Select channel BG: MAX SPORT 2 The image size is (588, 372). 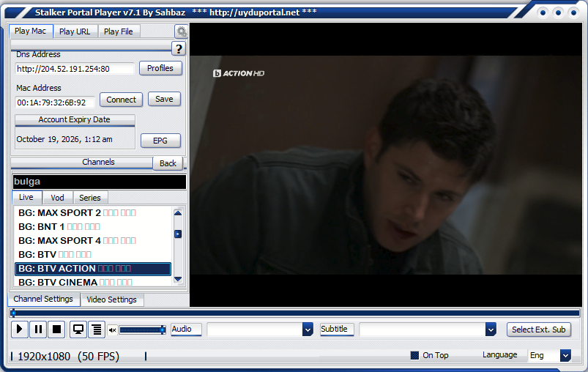coord(92,212)
